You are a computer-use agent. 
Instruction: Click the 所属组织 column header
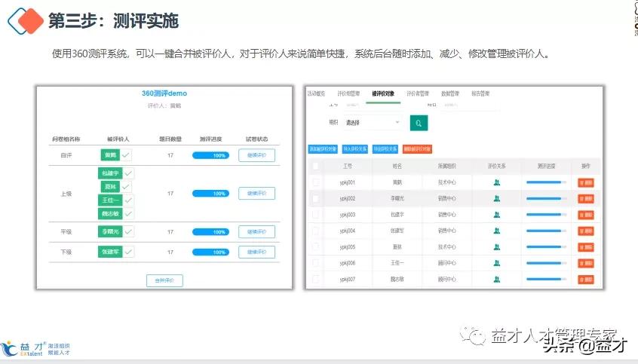point(446,166)
